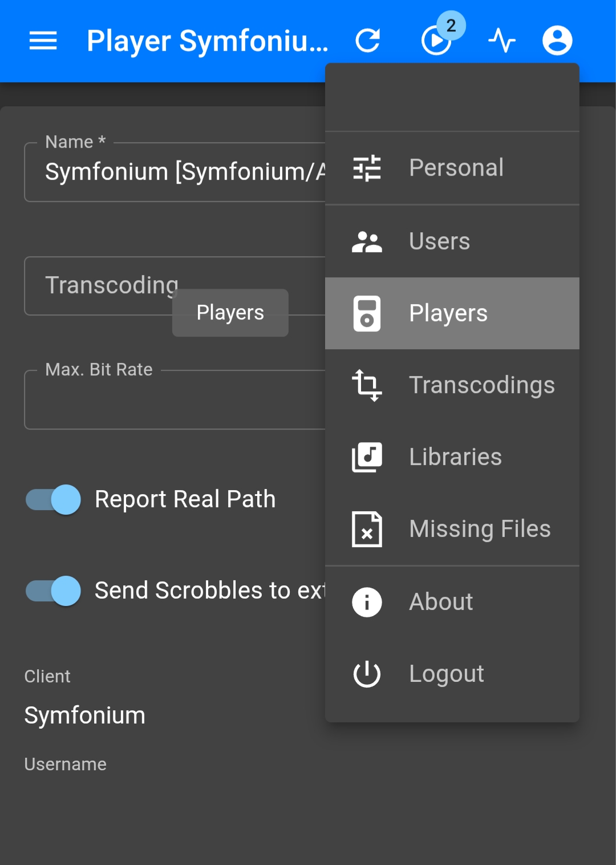
Task: Click the About info icon
Action: tap(367, 602)
